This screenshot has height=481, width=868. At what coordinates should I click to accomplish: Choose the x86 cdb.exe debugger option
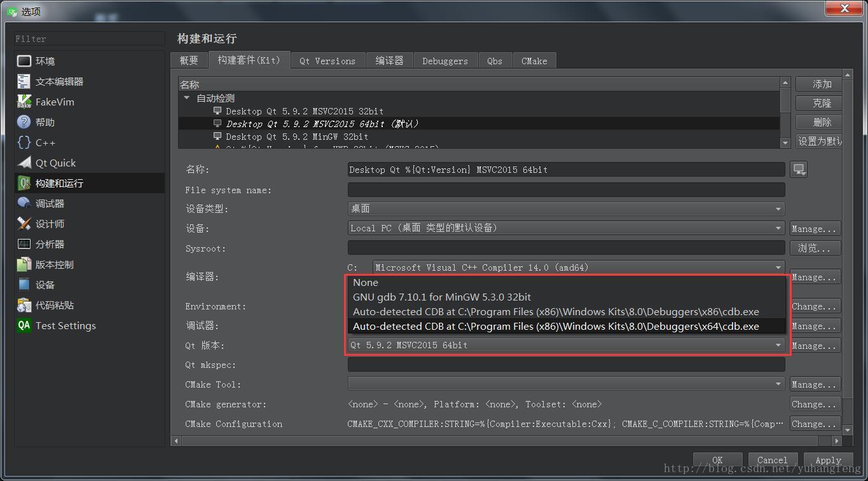(x=567, y=311)
